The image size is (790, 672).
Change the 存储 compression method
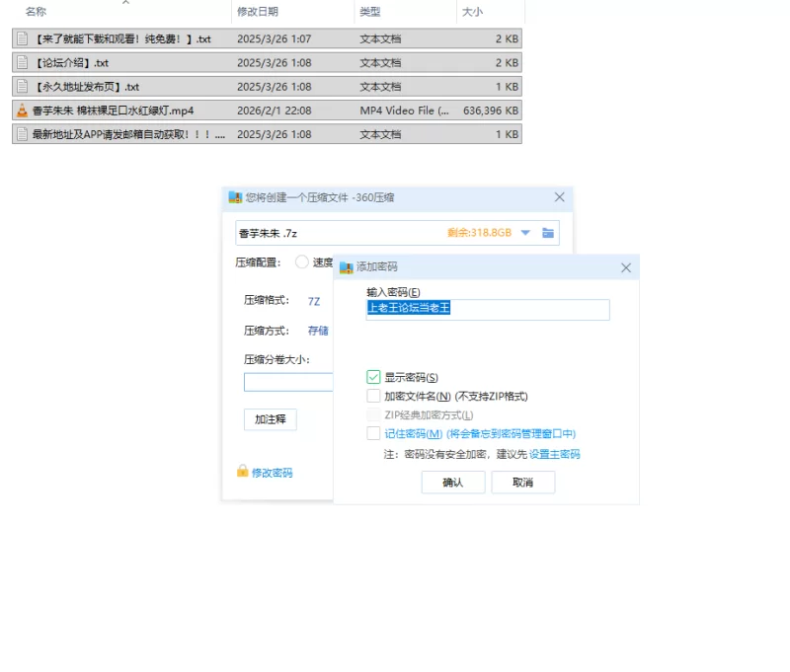(x=318, y=331)
